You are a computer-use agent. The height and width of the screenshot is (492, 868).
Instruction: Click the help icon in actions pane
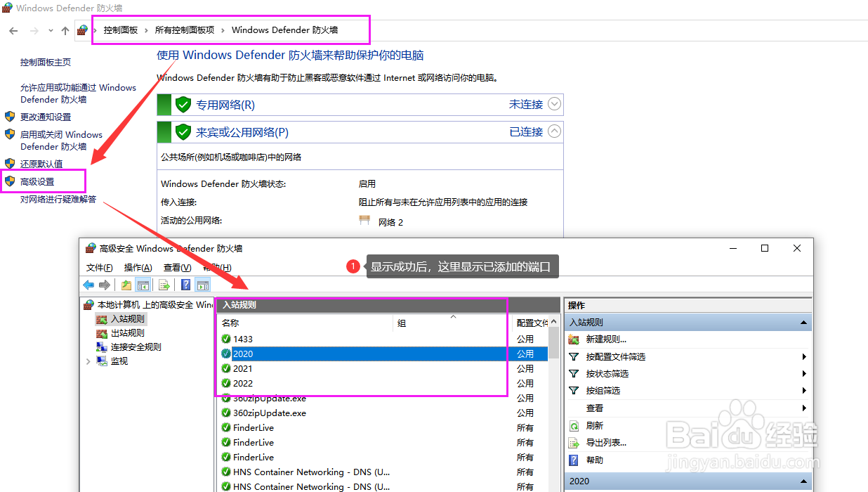pos(574,460)
